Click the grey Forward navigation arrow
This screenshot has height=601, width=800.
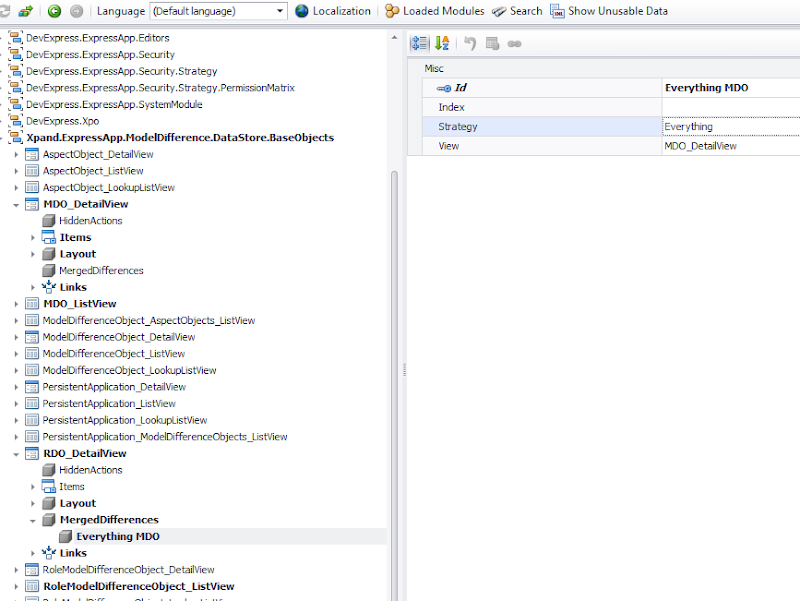[76, 11]
